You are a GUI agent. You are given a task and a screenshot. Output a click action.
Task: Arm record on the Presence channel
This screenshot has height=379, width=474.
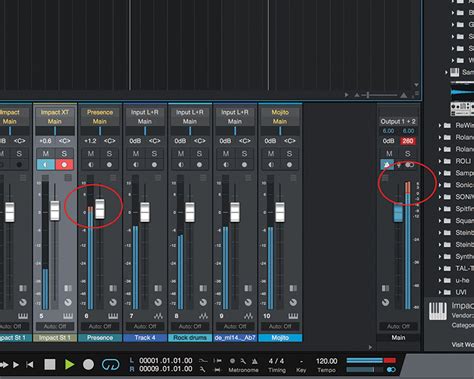coord(109,165)
